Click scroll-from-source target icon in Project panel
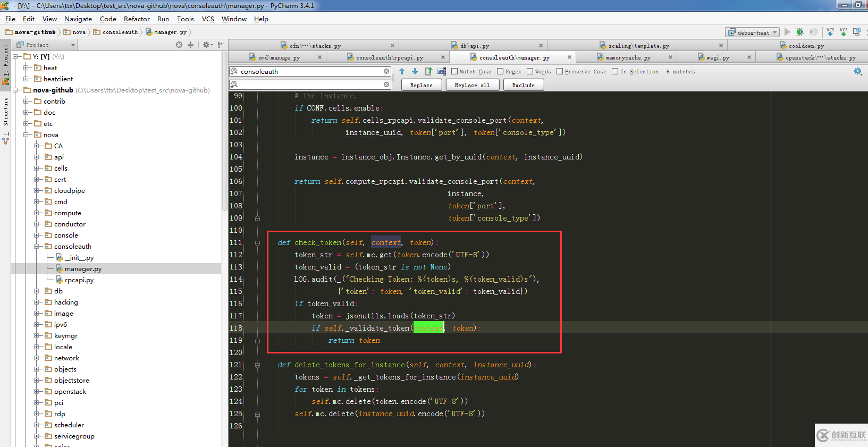Viewport: 868px width, 447px height. pos(179,45)
